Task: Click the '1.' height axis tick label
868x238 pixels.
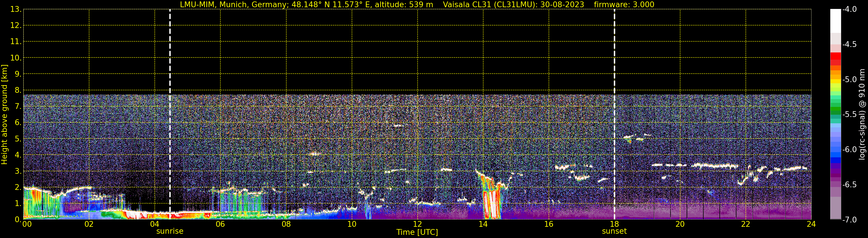Action: tap(18, 204)
